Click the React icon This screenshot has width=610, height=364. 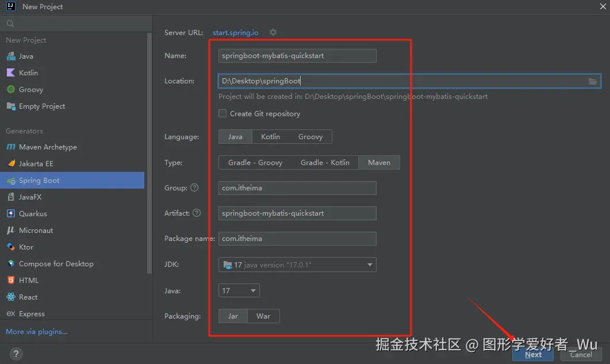tap(11, 297)
